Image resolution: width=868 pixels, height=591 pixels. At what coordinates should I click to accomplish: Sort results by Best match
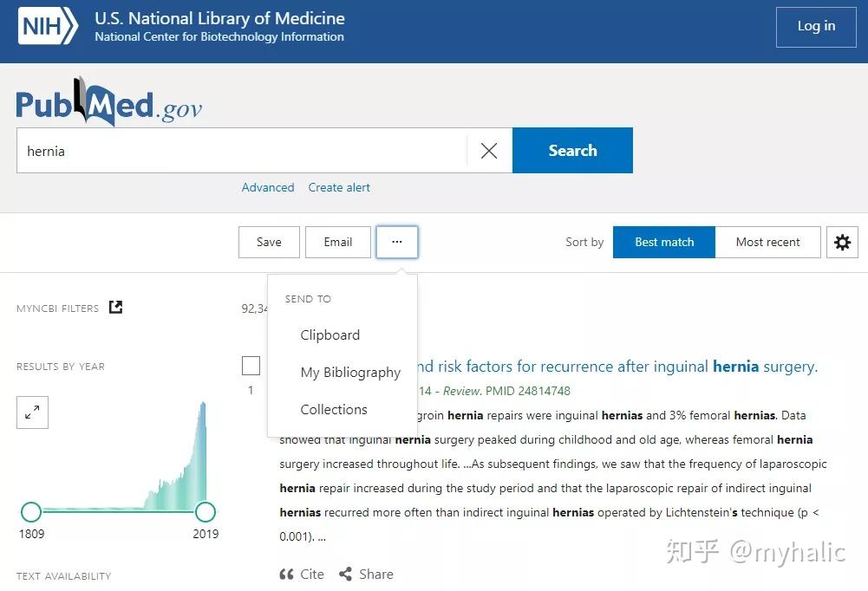tap(663, 242)
